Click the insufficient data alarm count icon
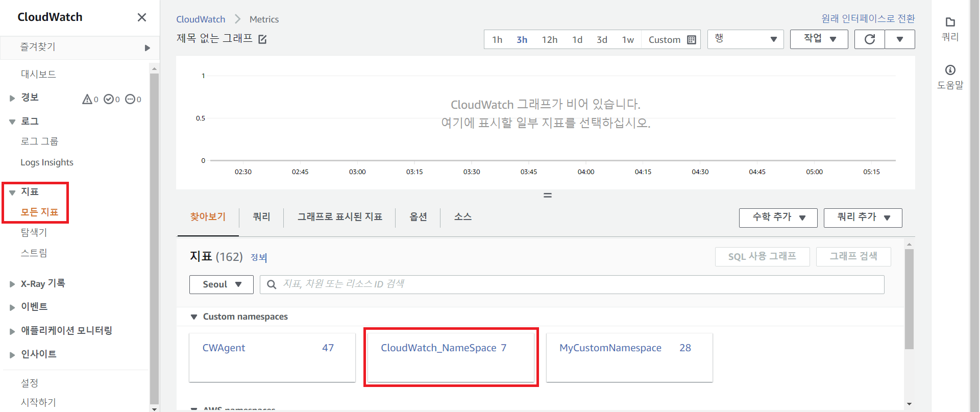 click(x=130, y=99)
